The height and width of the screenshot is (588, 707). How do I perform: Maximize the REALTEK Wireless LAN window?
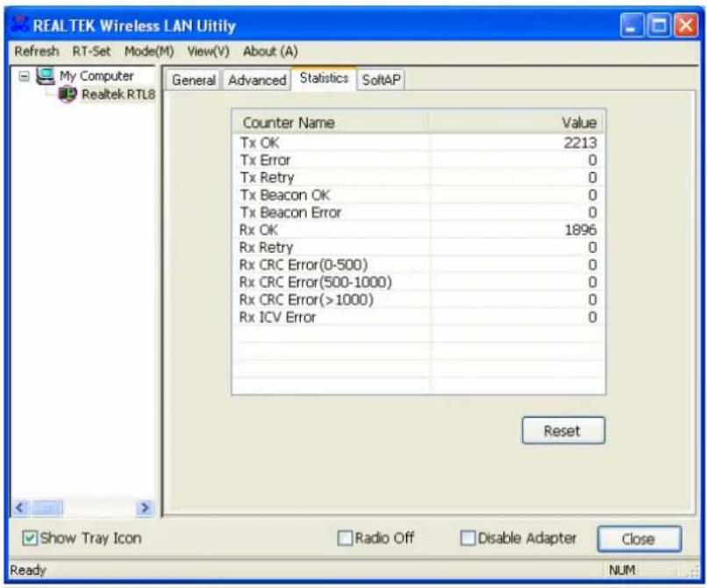658,25
